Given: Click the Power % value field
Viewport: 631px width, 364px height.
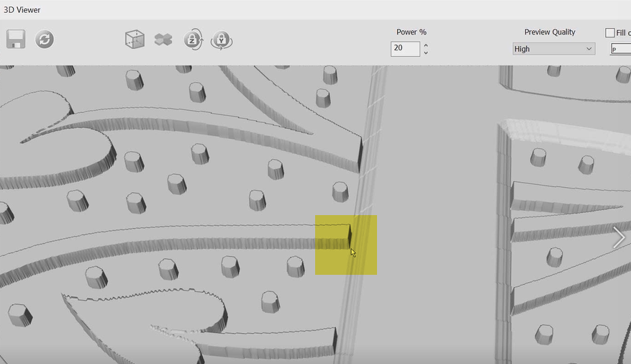Looking at the screenshot, I should click(x=405, y=49).
